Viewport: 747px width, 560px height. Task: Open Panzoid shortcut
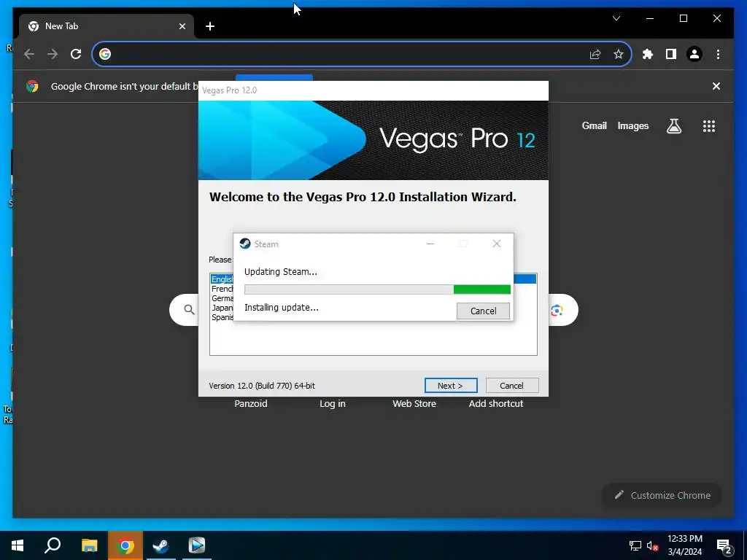[x=251, y=403]
